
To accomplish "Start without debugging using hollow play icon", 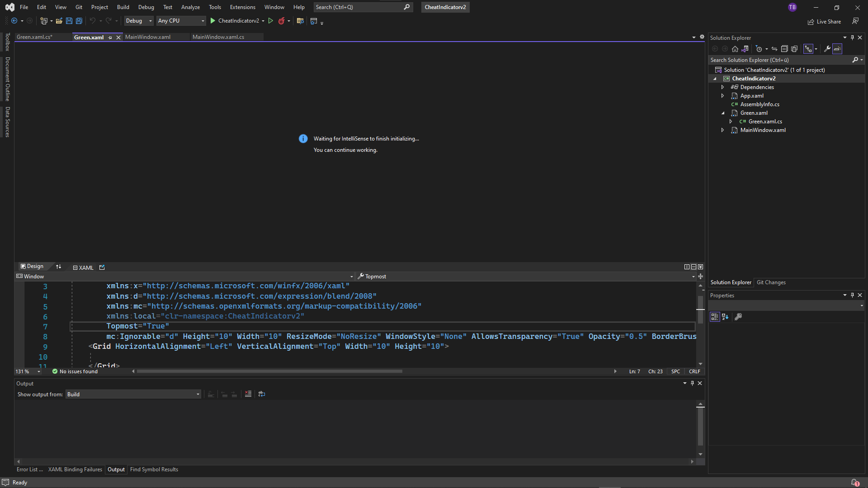I will coord(270,21).
